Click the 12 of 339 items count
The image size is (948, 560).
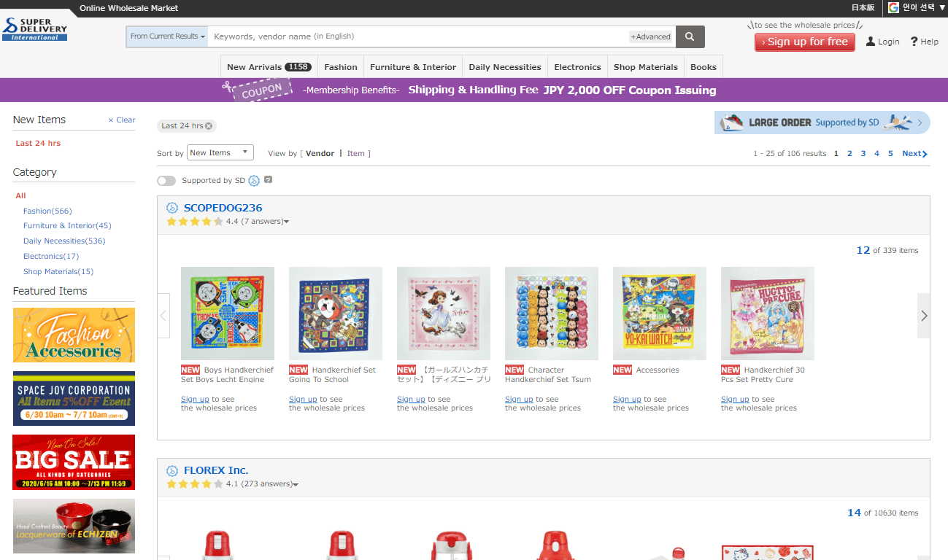(x=887, y=250)
